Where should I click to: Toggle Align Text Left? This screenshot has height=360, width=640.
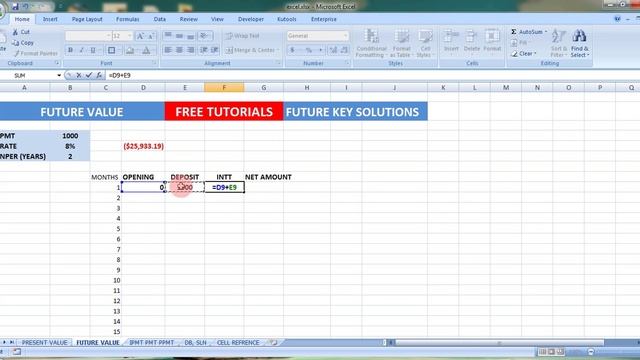click(168, 50)
